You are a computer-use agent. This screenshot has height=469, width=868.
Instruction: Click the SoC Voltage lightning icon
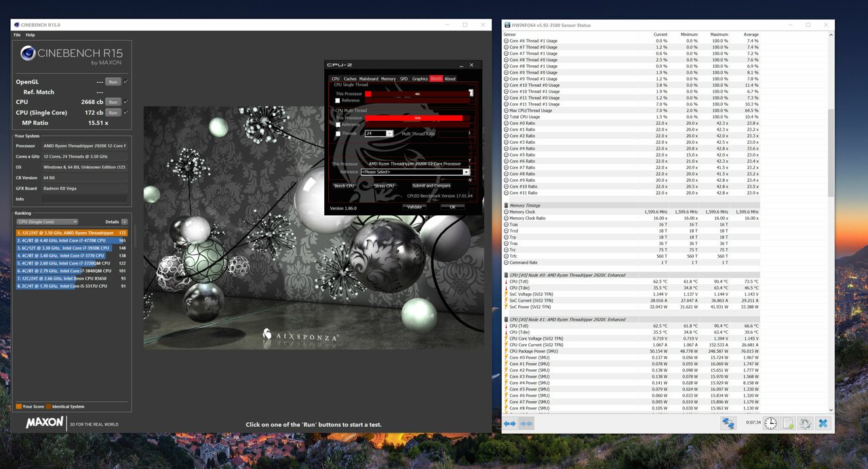click(x=506, y=294)
